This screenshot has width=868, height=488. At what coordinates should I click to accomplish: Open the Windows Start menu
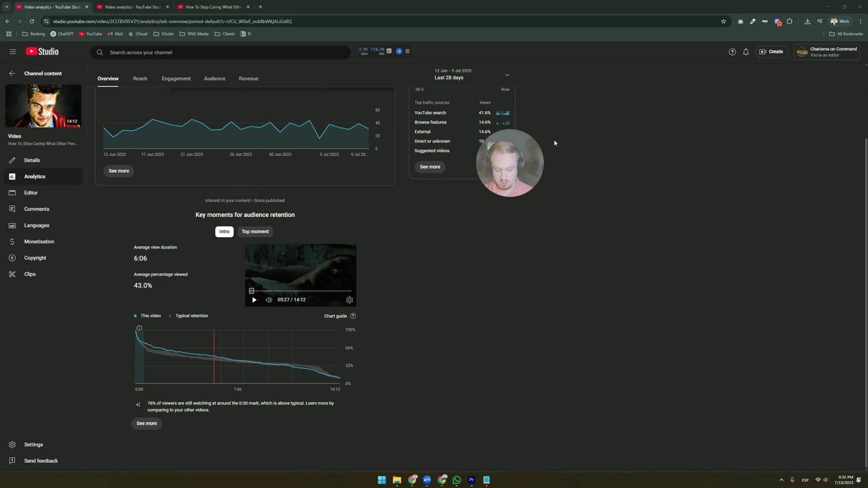pyautogui.click(x=382, y=480)
